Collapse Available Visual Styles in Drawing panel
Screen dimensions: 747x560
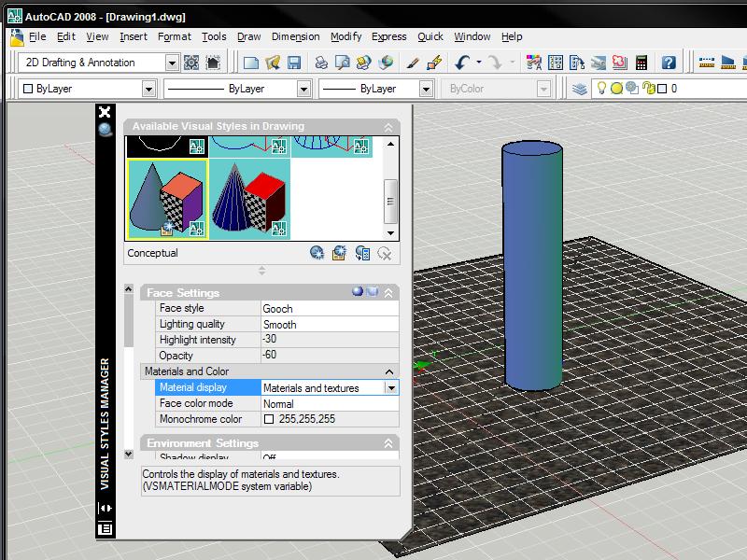(388, 127)
